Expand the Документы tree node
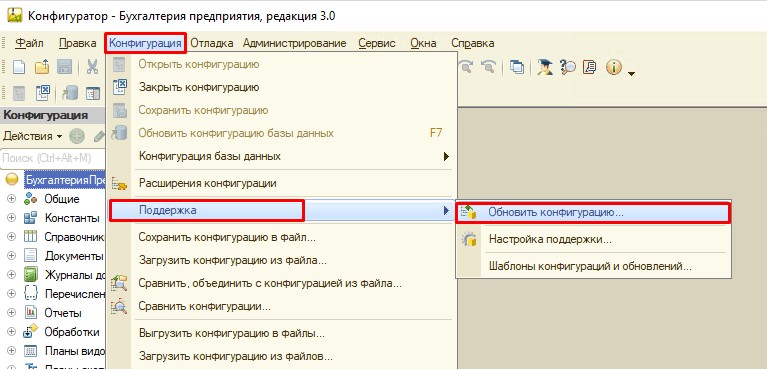The image size is (767, 369). click(x=12, y=256)
